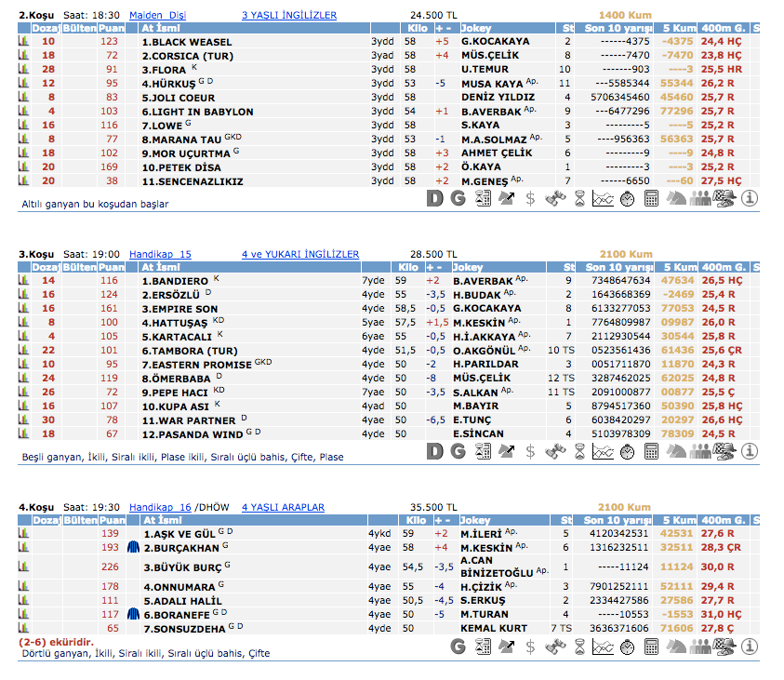Click the bar chart icon beside BLACK WEASEL
Viewport: 784px width, 680px height.
pos(24,42)
